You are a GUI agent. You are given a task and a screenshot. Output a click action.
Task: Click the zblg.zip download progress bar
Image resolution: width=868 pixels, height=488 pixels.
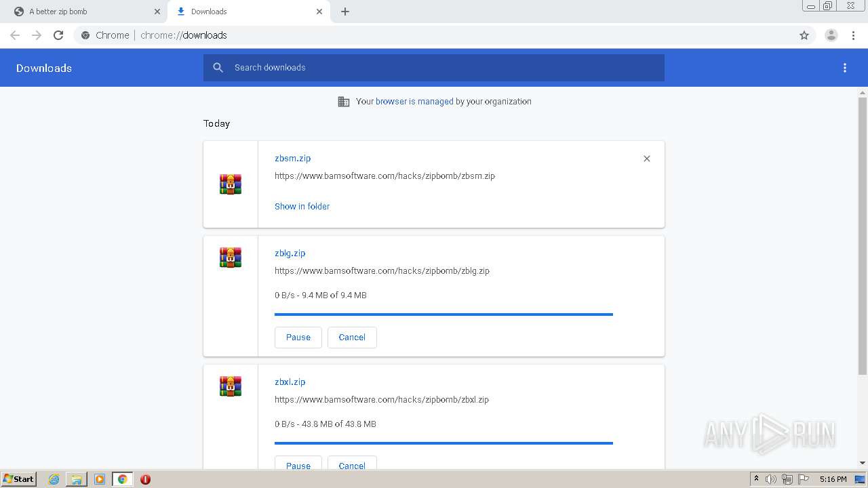[x=443, y=314]
